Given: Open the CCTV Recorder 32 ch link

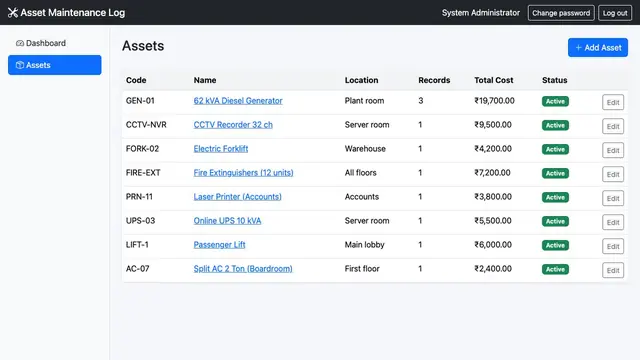Looking at the screenshot, I should tap(233, 125).
